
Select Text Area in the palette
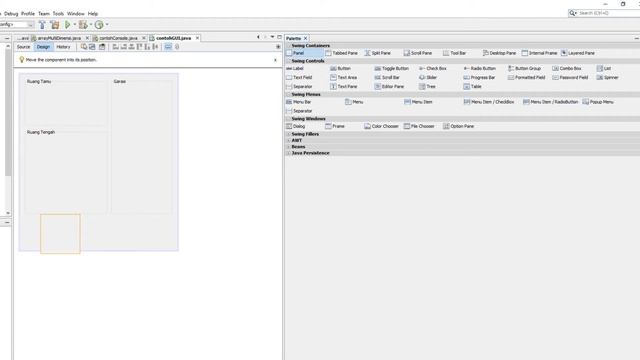343,78
